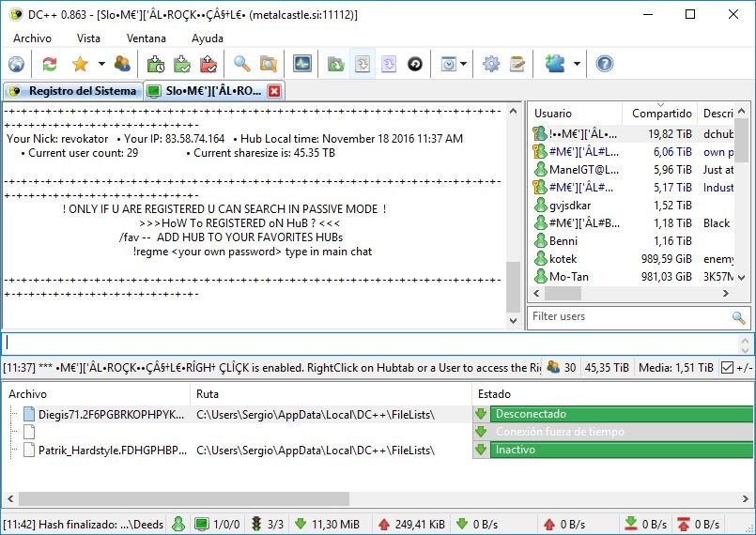Screen dimensions: 756x535
Task: Sort users by Usuario column
Action: [x=575, y=114]
